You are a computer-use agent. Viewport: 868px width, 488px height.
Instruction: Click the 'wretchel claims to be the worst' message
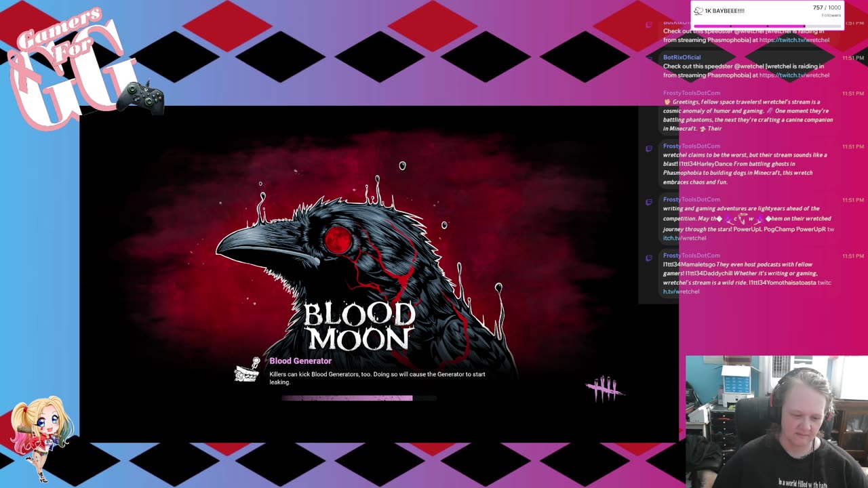[x=745, y=168]
